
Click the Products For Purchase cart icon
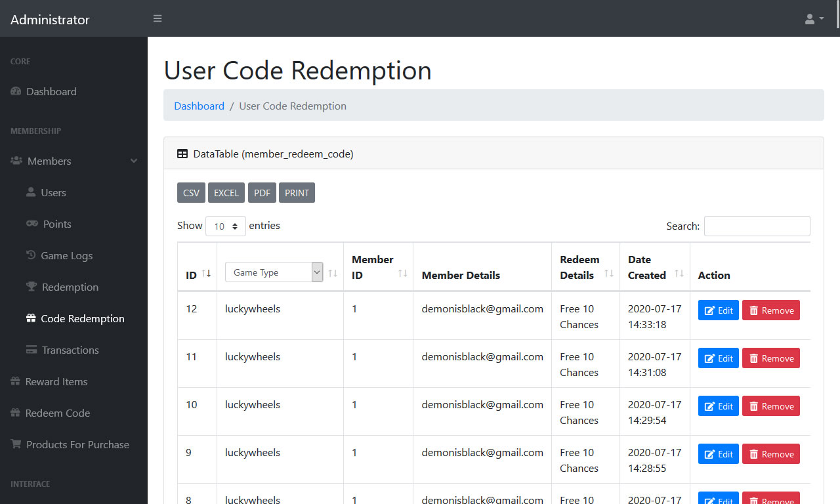pyautogui.click(x=16, y=444)
